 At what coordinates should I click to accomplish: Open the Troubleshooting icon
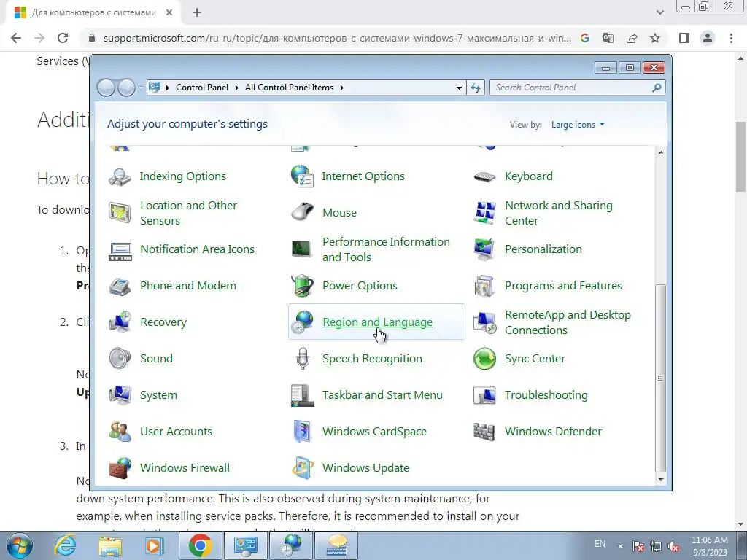[484, 395]
